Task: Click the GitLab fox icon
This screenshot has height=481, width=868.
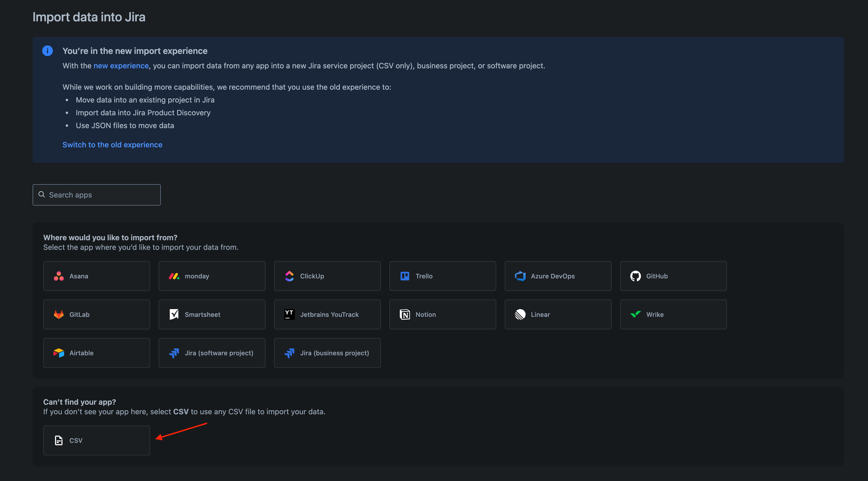Action: point(59,314)
